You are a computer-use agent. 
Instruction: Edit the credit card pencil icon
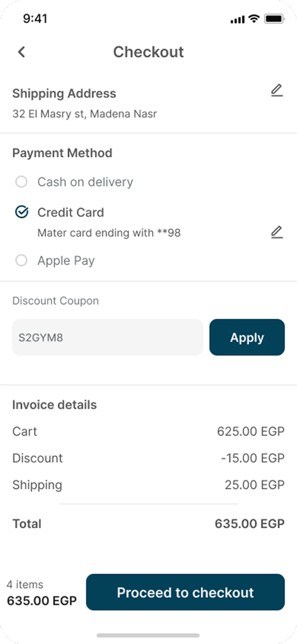(277, 232)
